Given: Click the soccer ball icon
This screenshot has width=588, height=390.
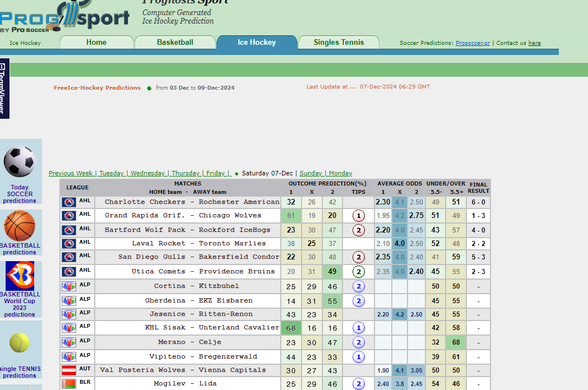Looking at the screenshot, I should tap(20, 161).
